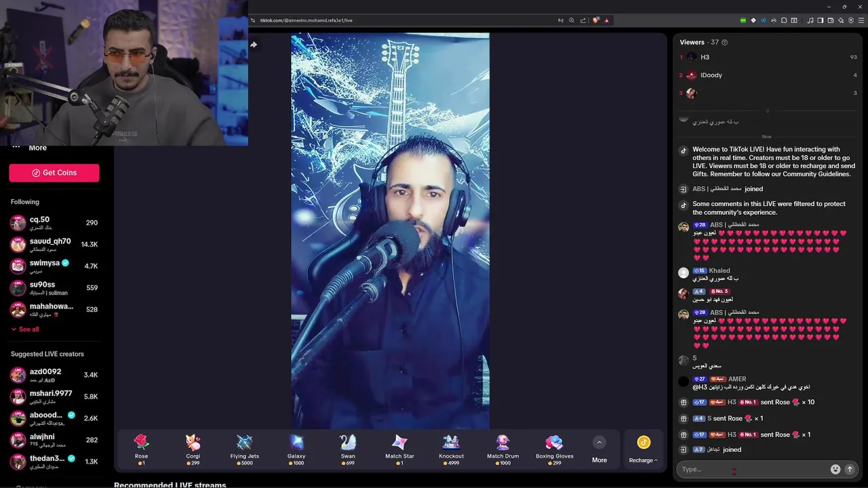Open suggested creator azd0092
Screen dimensions: 868x488
pos(54,375)
